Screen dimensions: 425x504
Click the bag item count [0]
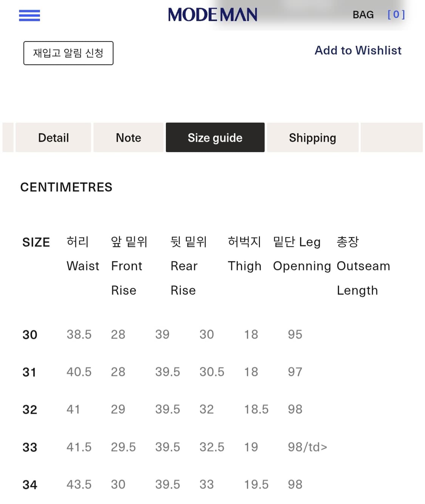pyautogui.click(x=396, y=15)
